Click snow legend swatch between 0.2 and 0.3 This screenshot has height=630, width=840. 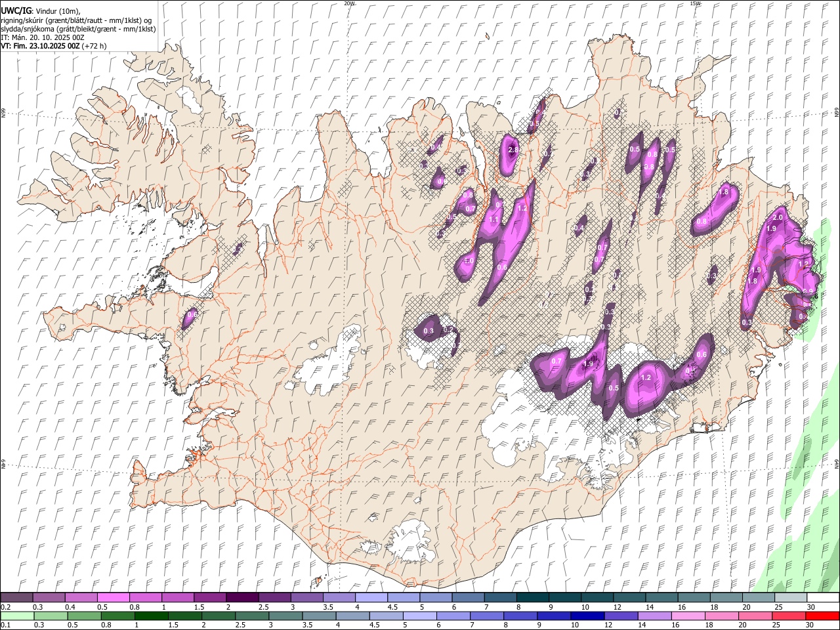coord(16,598)
